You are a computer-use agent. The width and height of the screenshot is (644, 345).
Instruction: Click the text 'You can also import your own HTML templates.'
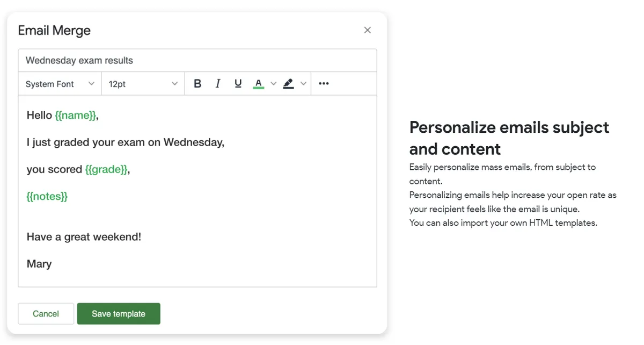(x=503, y=223)
